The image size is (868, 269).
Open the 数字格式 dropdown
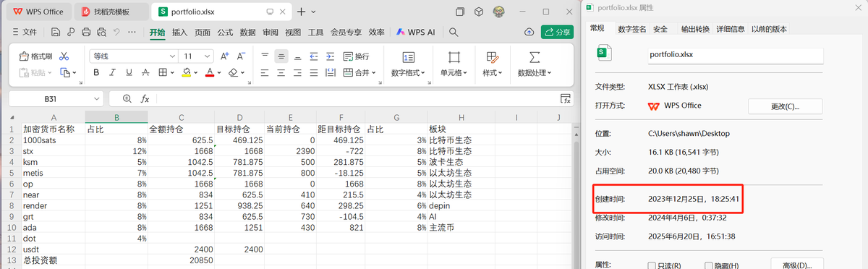(408, 73)
